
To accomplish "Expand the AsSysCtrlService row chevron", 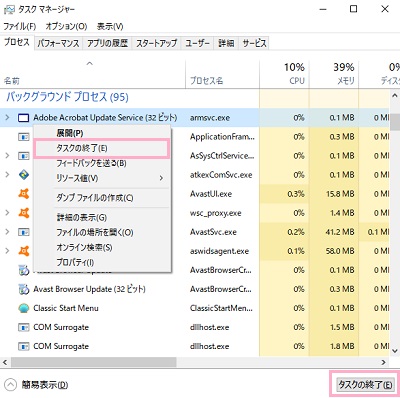I will click(x=7, y=155).
